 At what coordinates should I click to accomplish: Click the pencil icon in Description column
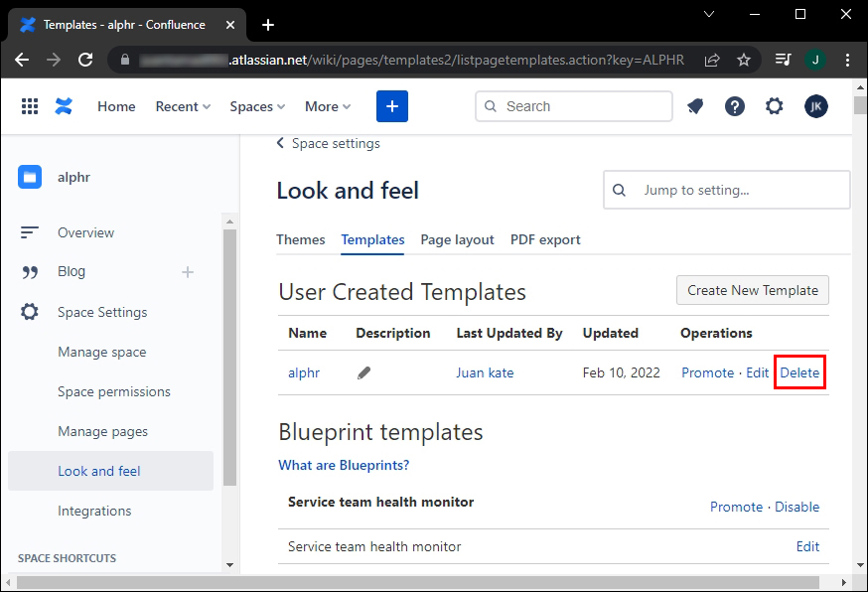[364, 373]
